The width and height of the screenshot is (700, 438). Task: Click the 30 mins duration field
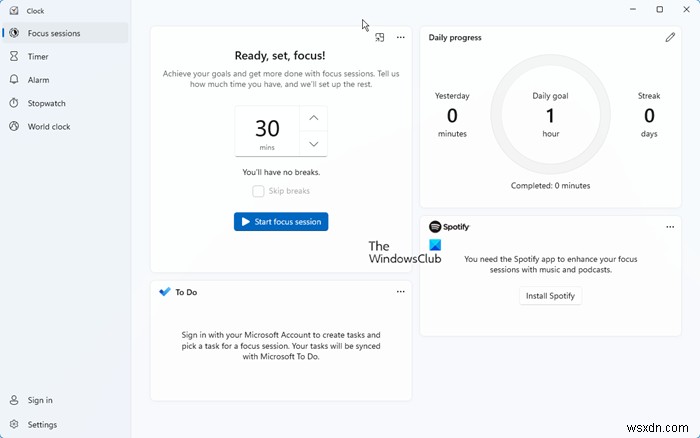pyautogui.click(x=267, y=131)
